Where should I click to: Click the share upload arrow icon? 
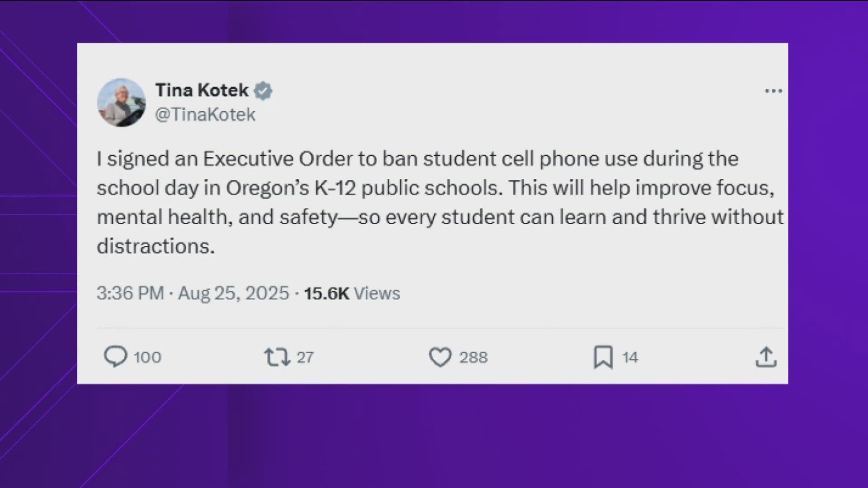pos(766,357)
